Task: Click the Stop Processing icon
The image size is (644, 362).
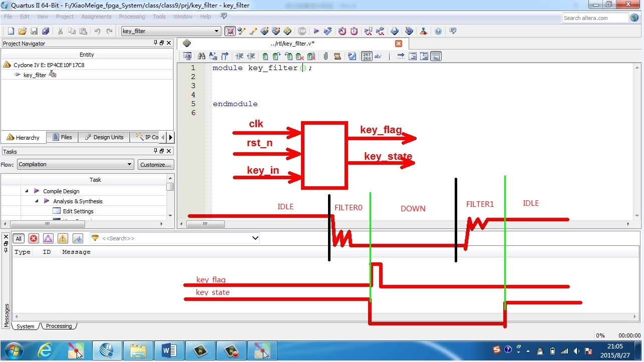Action: [x=301, y=31]
